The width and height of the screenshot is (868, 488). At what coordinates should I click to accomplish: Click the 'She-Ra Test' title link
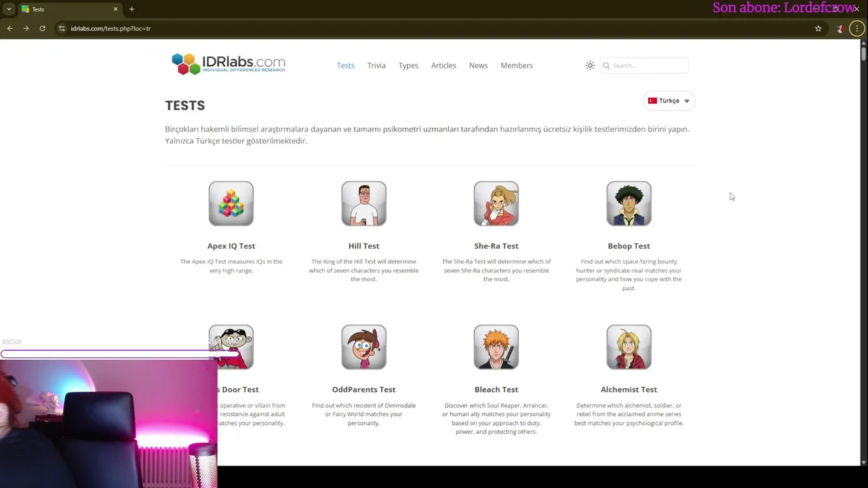tap(496, 246)
